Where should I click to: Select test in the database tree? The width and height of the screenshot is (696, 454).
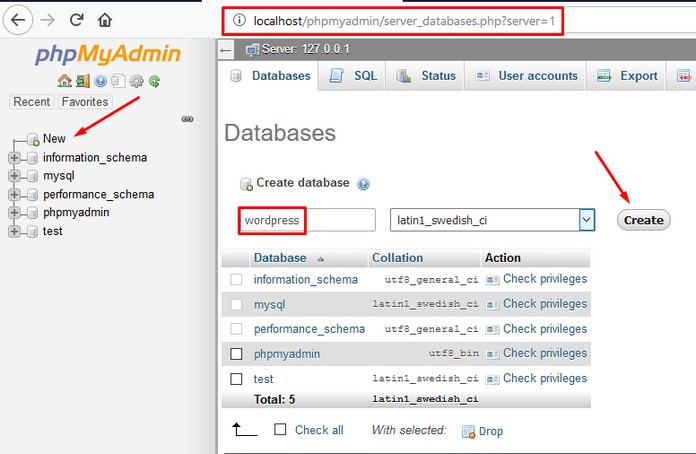point(52,231)
